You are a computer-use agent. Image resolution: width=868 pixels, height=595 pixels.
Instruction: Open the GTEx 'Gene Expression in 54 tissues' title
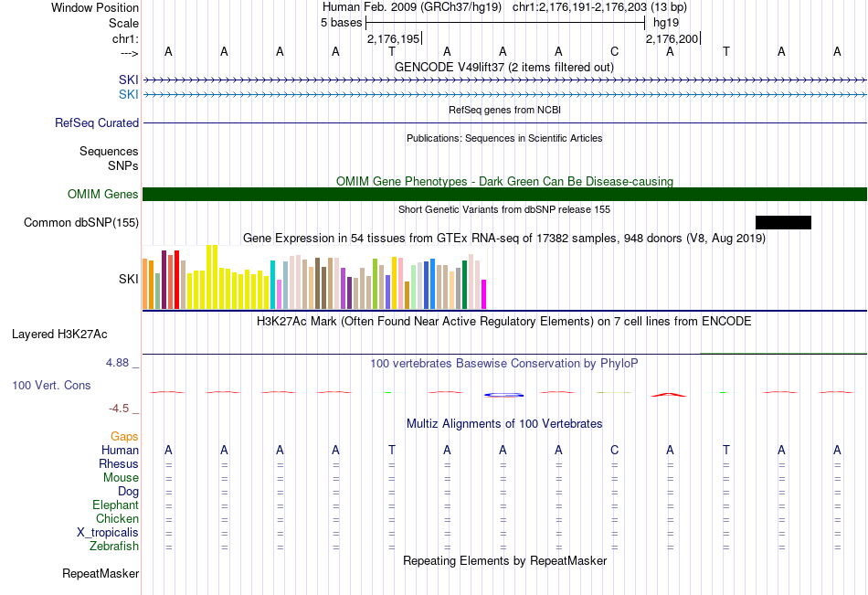coord(504,239)
